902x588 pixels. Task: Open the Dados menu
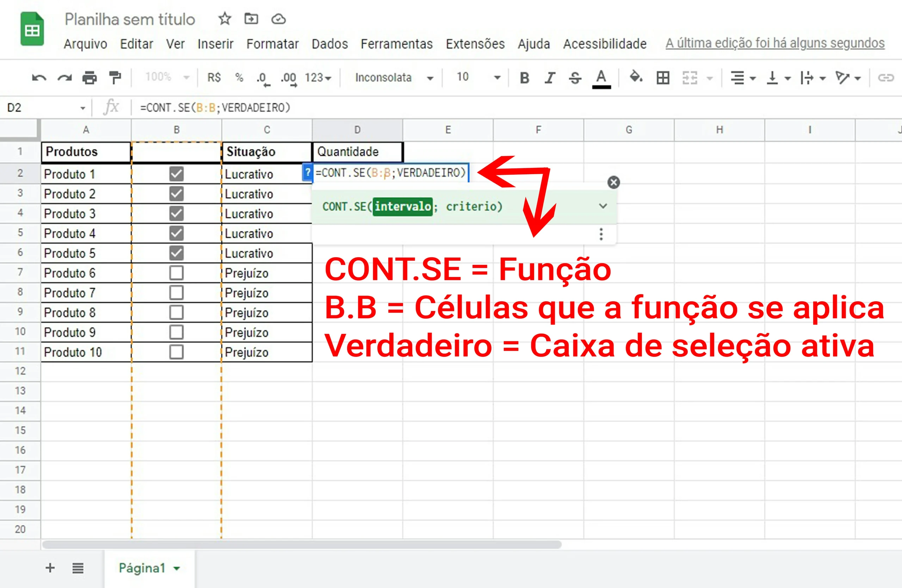click(330, 44)
